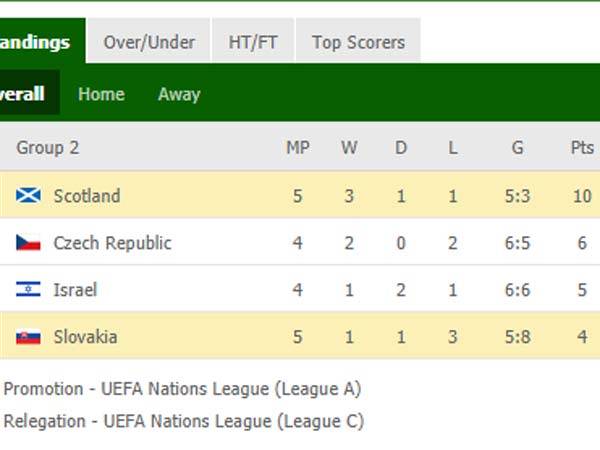Viewport: 600px width, 450px height.
Task: Open the Top Scorers tab
Action: 358,42
